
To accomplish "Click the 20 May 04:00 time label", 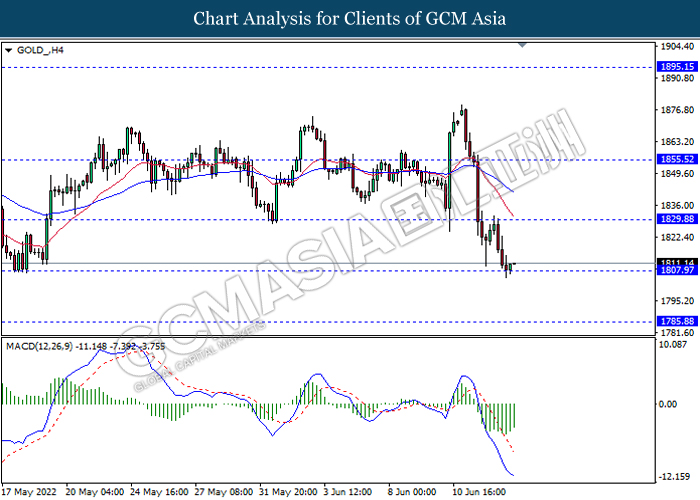I will pyautogui.click(x=95, y=492).
